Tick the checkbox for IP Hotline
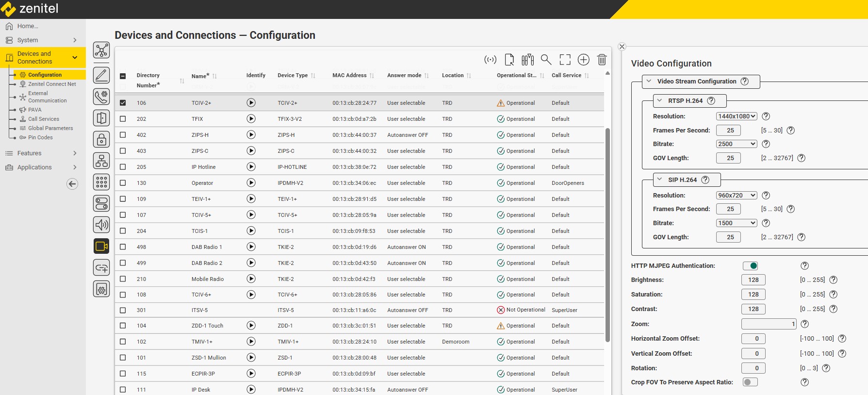Image resolution: width=868 pixels, height=395 pixels. [x=123, y=167]
